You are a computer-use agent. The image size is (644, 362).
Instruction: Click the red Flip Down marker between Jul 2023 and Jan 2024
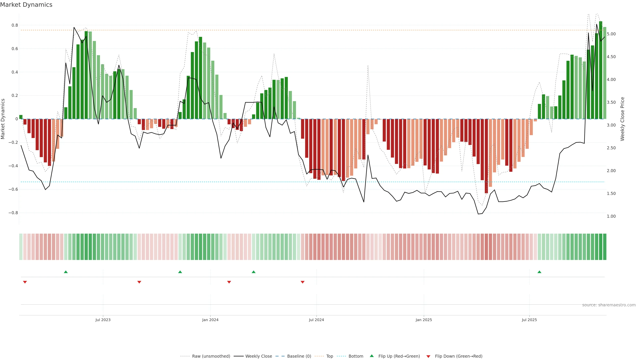(139, 282)
